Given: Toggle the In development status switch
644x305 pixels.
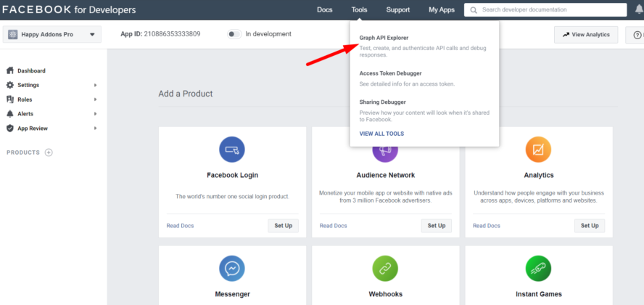Looking at the screenshot, I should coord(234,34).
